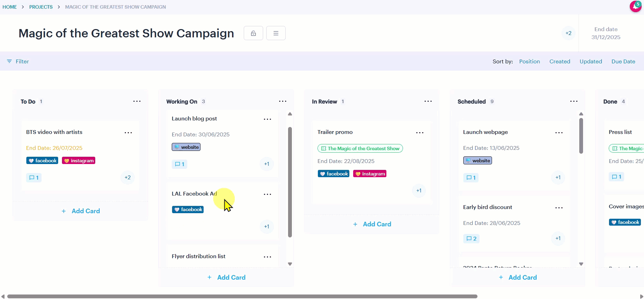Open comments on Launch blog post card
The image size is (644, 299).
[179, 164]
